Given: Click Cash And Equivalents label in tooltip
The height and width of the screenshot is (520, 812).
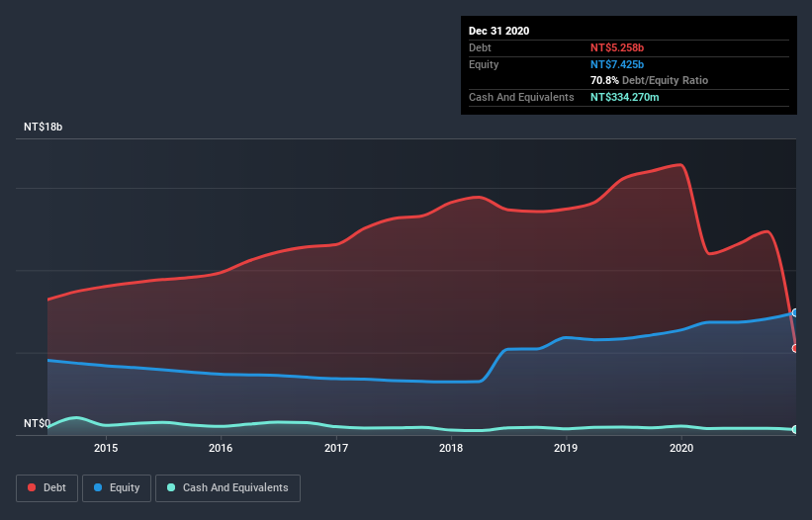Looking at the screenshot, I should tap(521, 97).
